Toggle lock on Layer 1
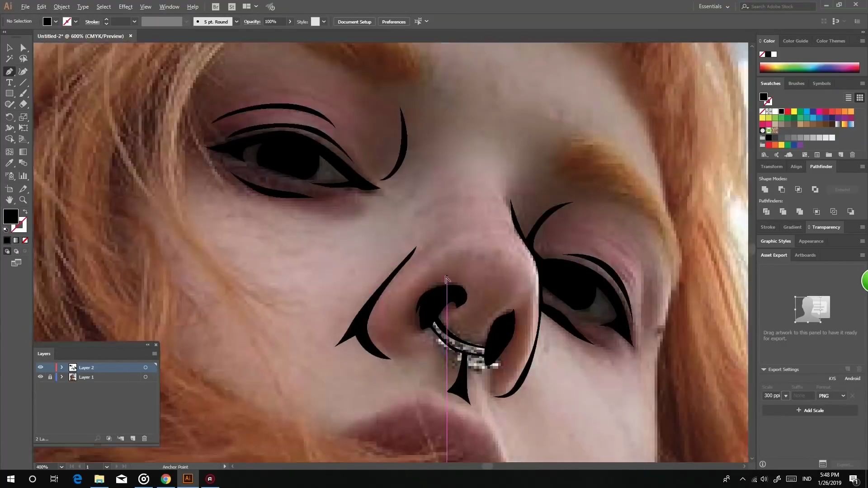Image resolution: width=868 pixels, height=488 pixels. pyautogui.click(x=50, y=377)
